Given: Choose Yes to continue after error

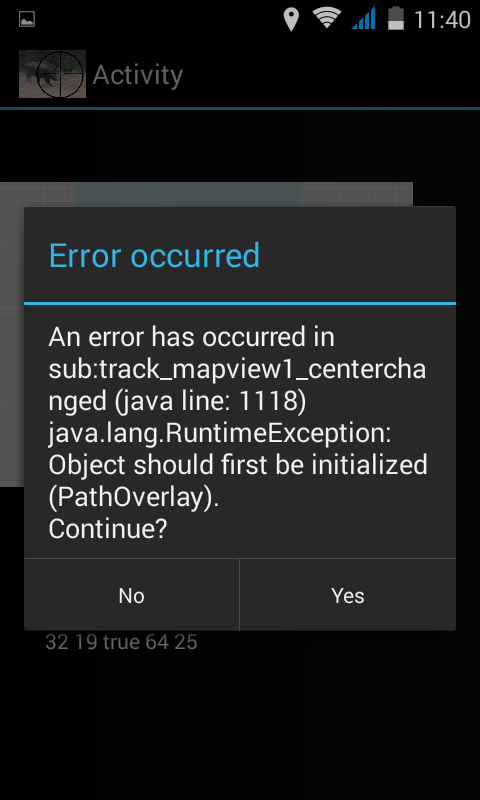Looking at the screenshot, I should point(348,595).
